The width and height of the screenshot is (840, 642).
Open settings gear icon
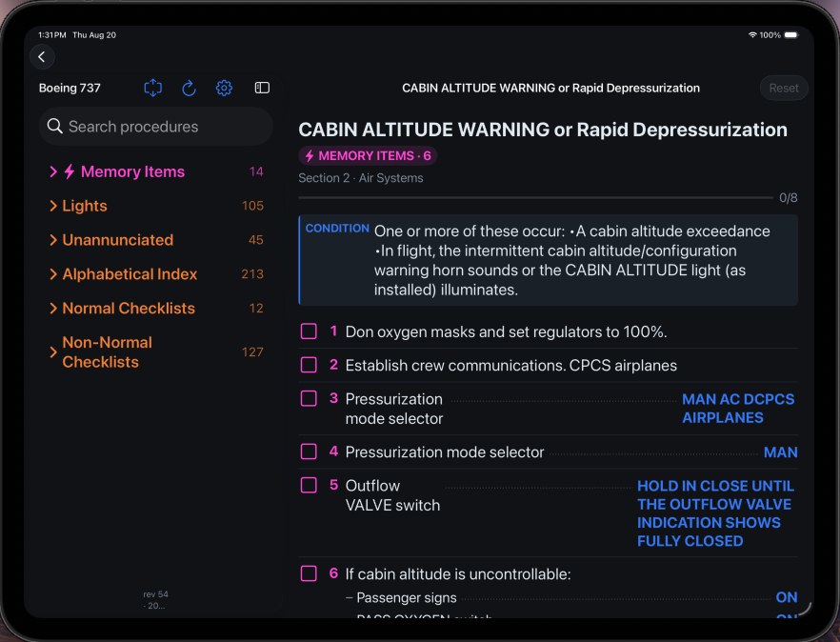point(224,88)
